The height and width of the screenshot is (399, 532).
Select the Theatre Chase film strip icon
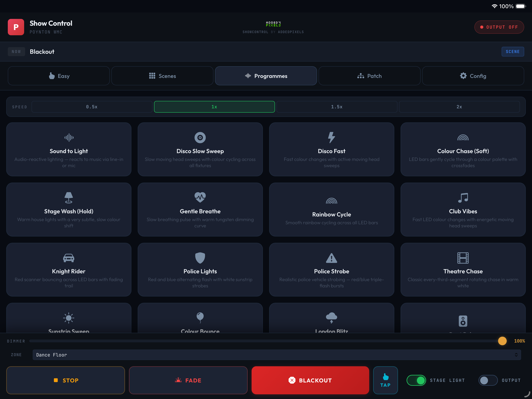pos(463,258)
